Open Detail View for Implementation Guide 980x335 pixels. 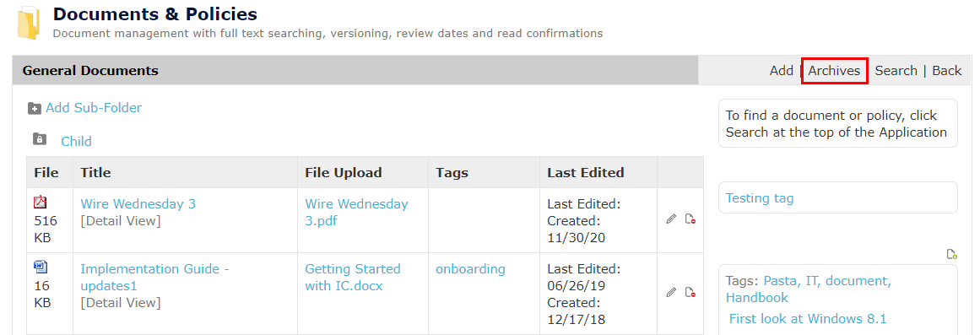(x=120, y=302)
